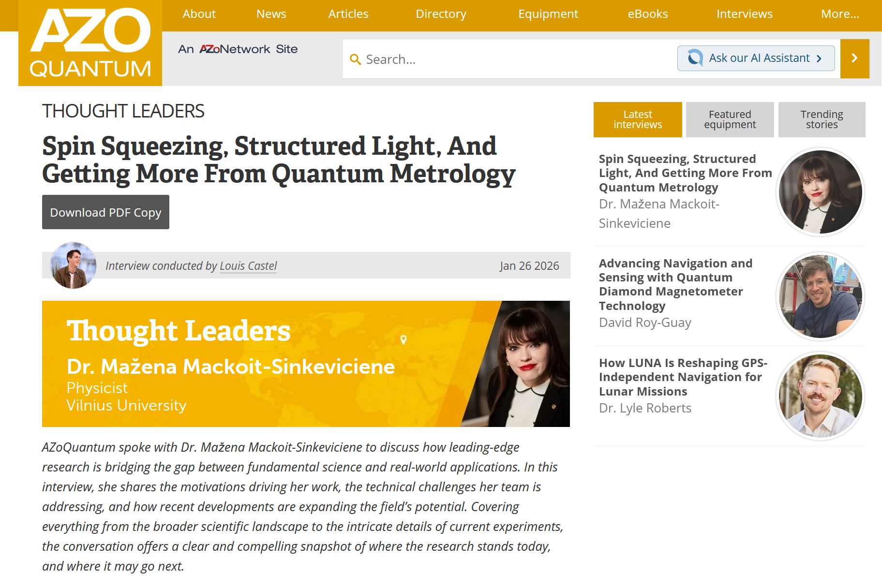Click the search magnifier icon
Screen dimensions: 882x588
pyautogui.click(x=355, y=59)
